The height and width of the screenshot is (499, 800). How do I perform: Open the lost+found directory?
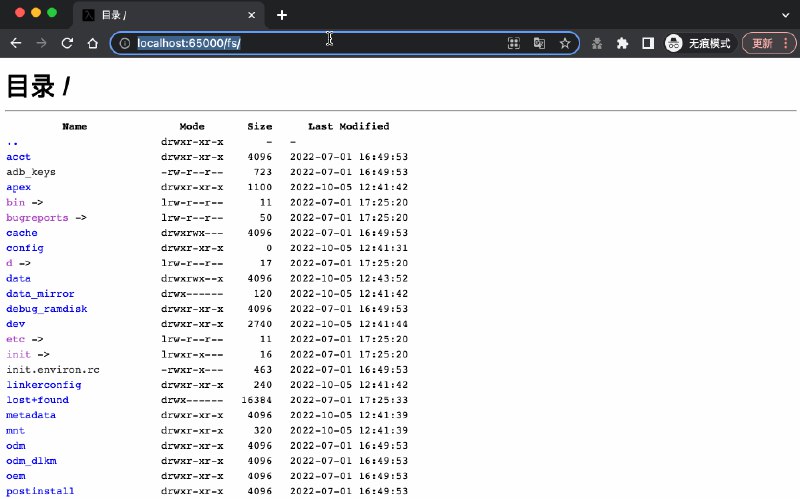pos(37,400)
